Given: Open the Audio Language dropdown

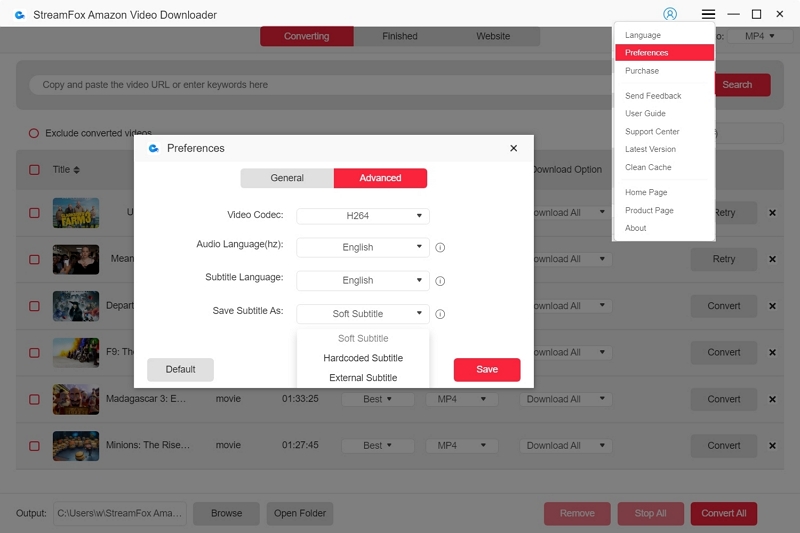Looking at the screenshot, I should click(362, 247).
